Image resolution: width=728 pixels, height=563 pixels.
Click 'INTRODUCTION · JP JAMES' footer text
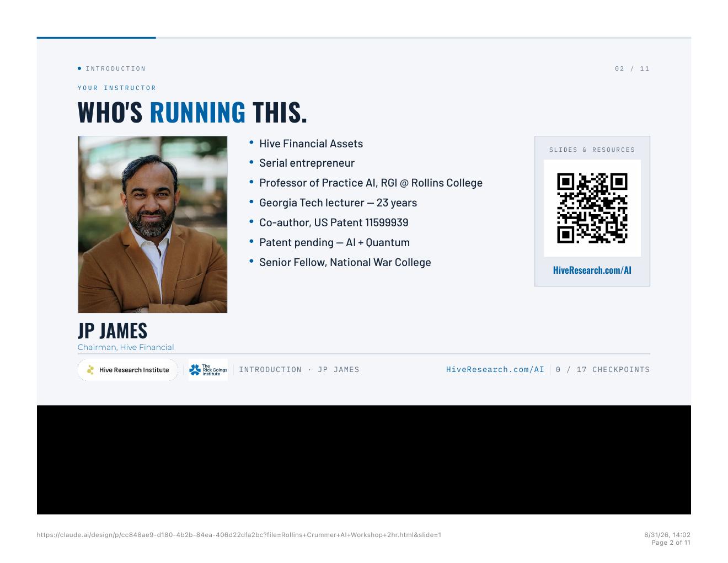tap(299, 370)
